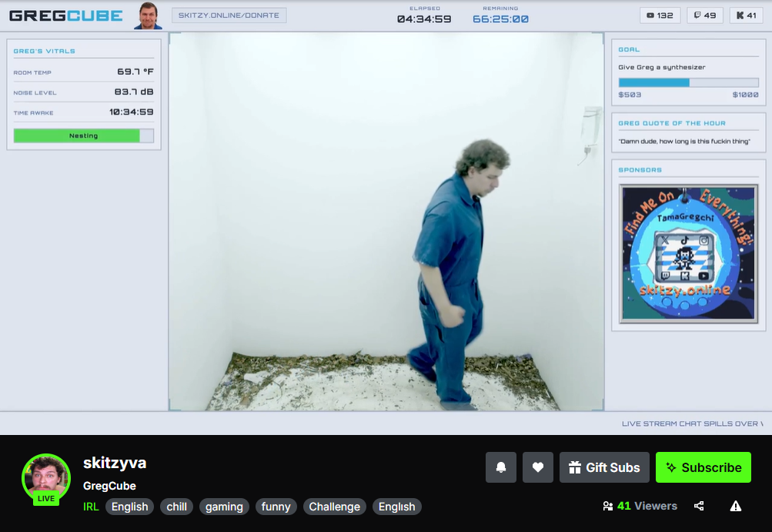The height and width of the screenshot is (532, 772).
Task: Select the funny tag
Action: click(x=276, y=507)
